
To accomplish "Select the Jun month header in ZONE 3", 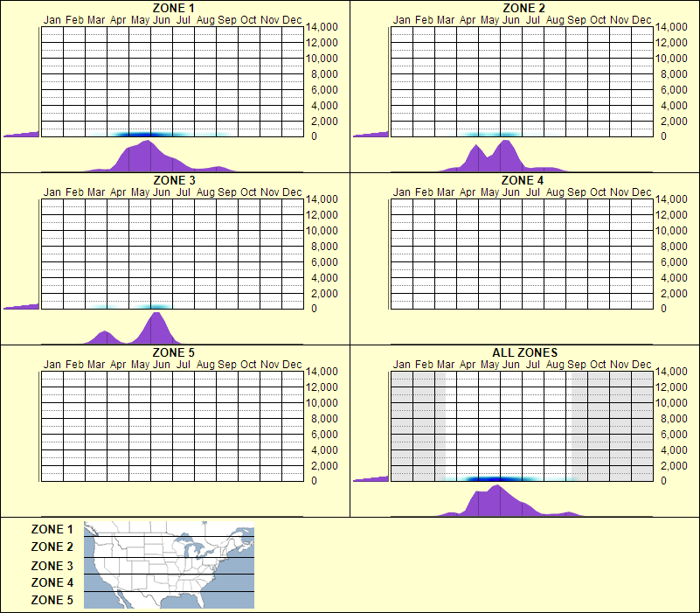I will [x=162, y=192].
